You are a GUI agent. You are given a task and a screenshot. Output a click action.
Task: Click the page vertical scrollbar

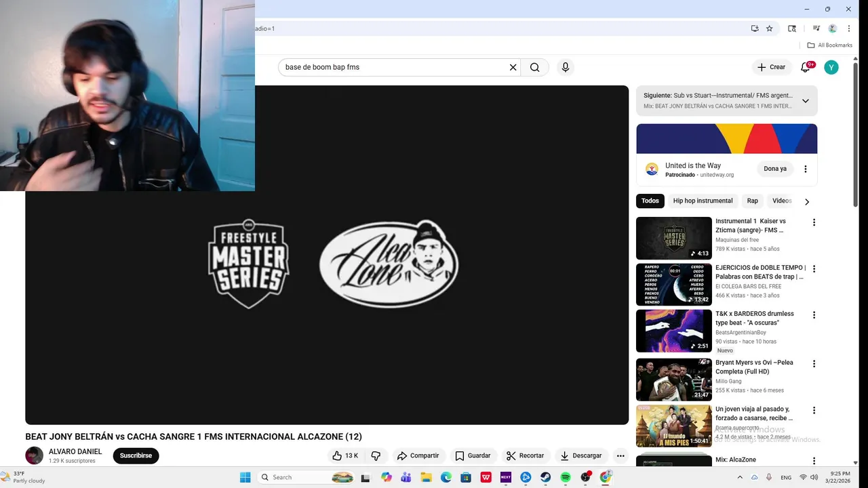(855, 136)
